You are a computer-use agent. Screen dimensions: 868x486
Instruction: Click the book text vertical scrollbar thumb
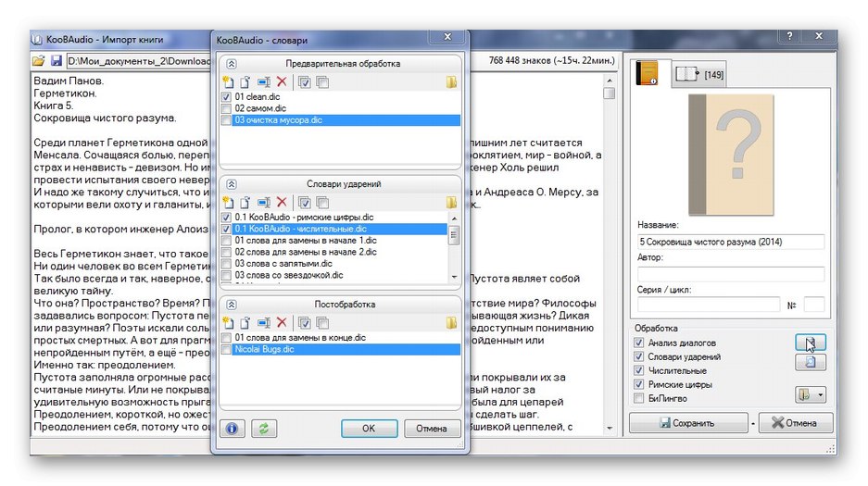[610, 93]
